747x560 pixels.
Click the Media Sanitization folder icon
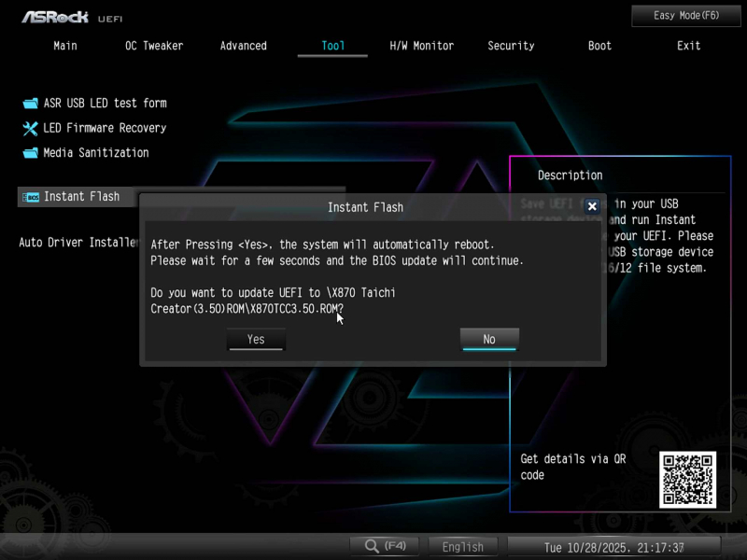point(29,153)
